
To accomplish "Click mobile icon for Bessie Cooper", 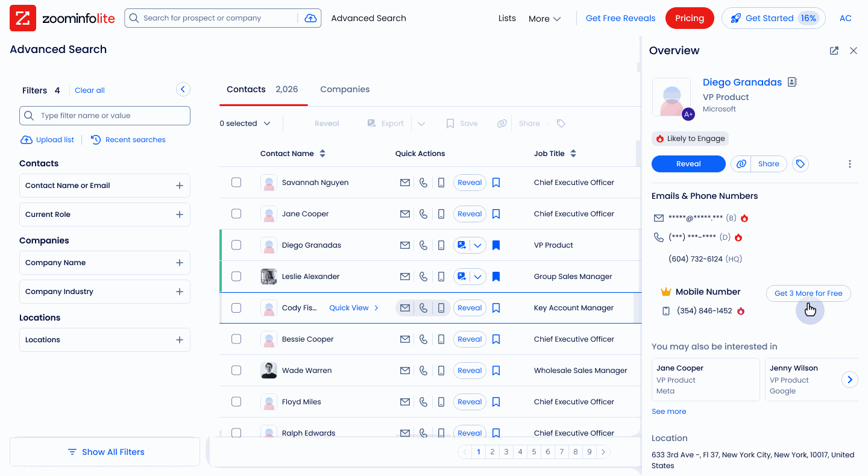I will pyautogui.click(x=441, y=339).
